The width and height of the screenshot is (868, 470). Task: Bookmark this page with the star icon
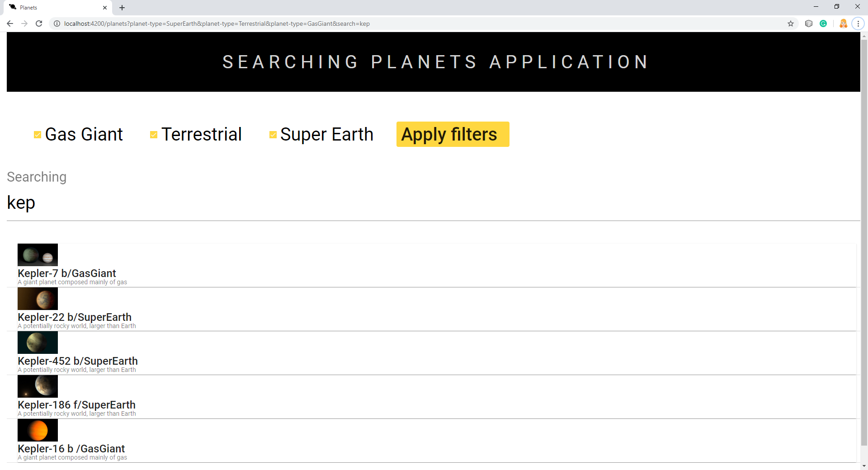click(791, 23)
